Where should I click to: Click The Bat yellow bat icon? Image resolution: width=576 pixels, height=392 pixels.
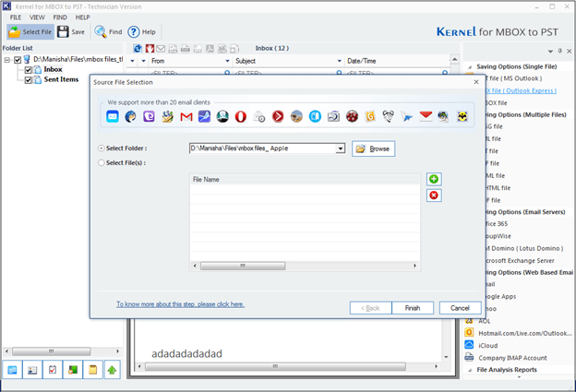tap(462, 117)
